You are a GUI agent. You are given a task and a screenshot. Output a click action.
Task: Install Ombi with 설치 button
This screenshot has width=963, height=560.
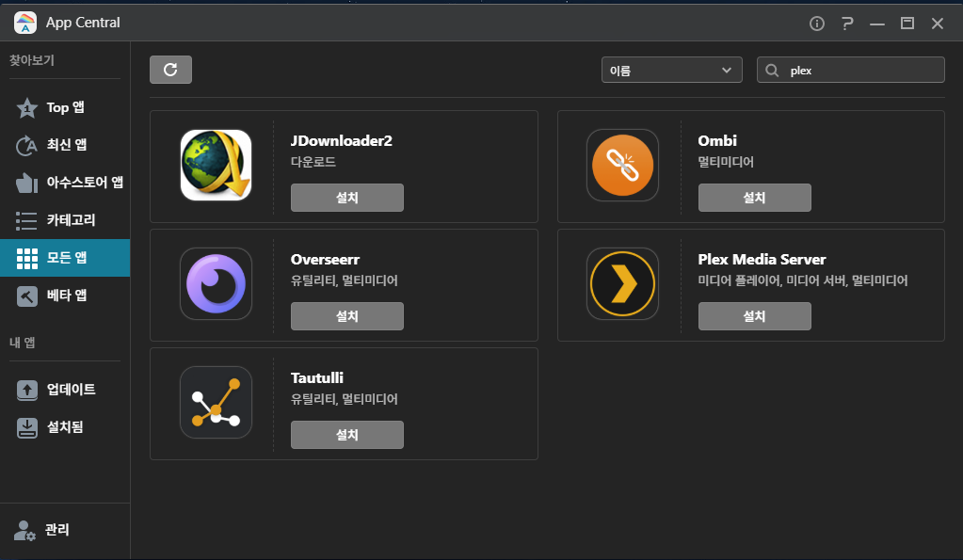[x=754, y=198]
